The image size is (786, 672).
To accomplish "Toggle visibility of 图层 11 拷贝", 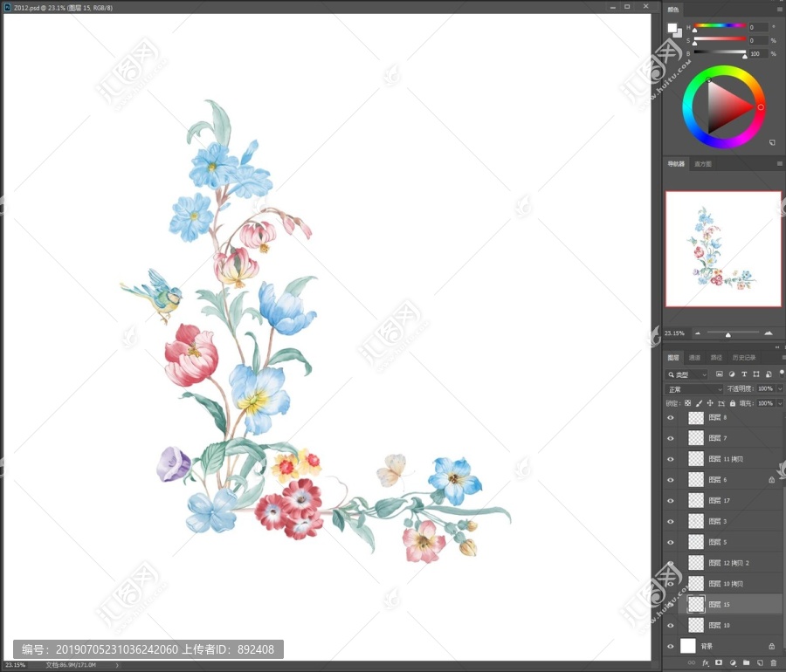I will [x=671, y=459].
